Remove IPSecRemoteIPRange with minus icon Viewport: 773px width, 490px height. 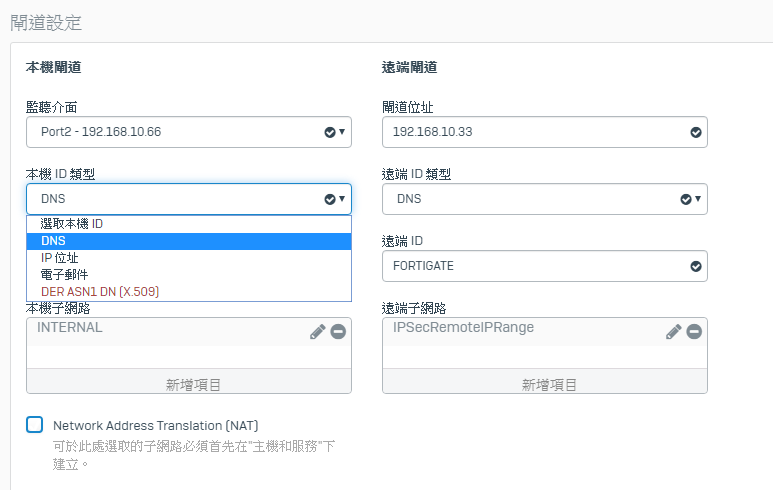tap(694, 331)
